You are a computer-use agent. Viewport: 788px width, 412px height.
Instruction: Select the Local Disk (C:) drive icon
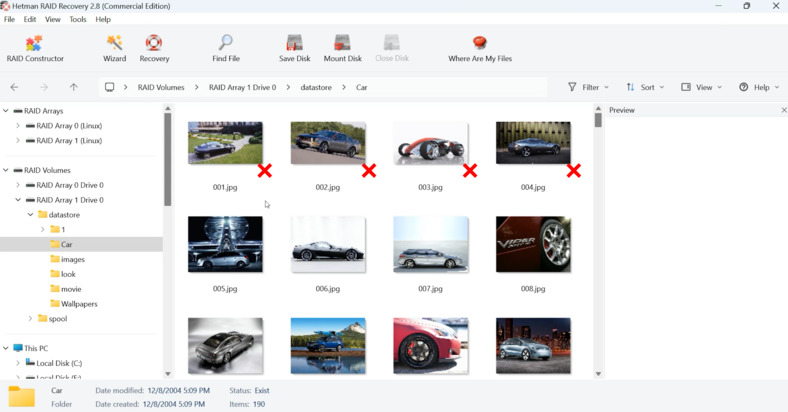point(30,363)
